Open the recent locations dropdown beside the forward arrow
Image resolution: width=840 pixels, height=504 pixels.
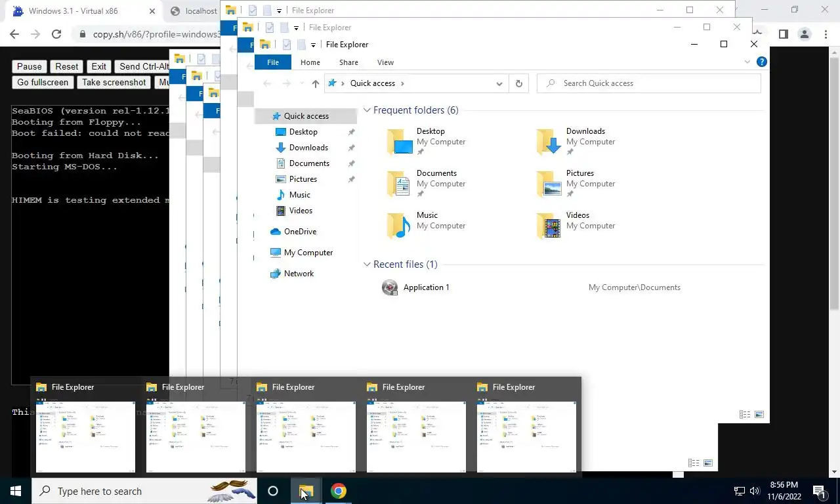coord(302,83)
